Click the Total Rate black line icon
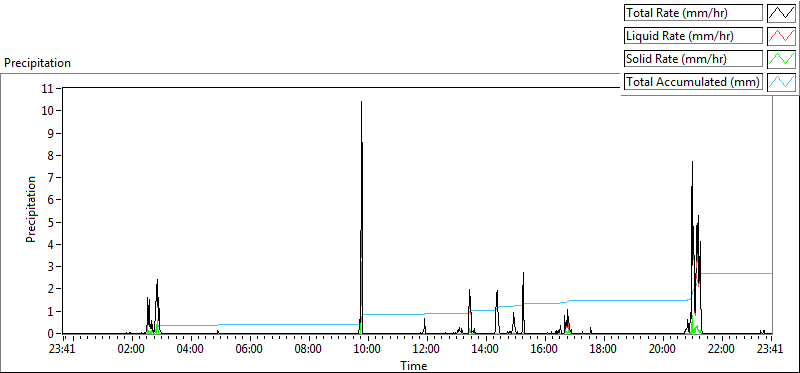800x373 pixels. [x=781, y=14]
